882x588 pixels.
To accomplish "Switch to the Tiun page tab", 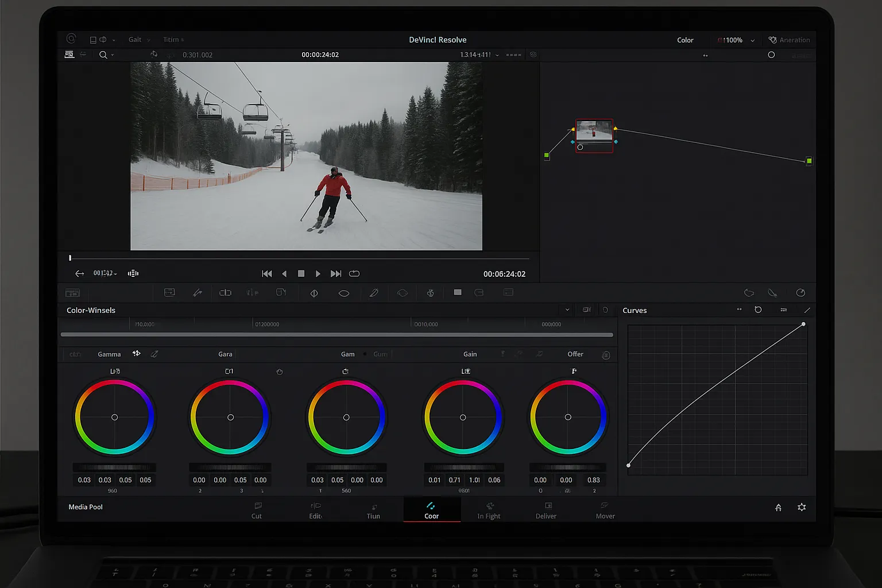I will point(373,510).
